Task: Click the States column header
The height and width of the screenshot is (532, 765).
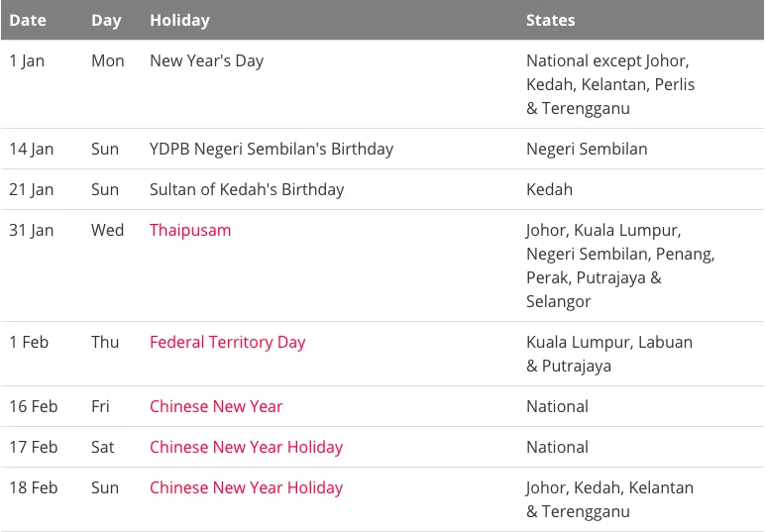Action: click(551, 20)
